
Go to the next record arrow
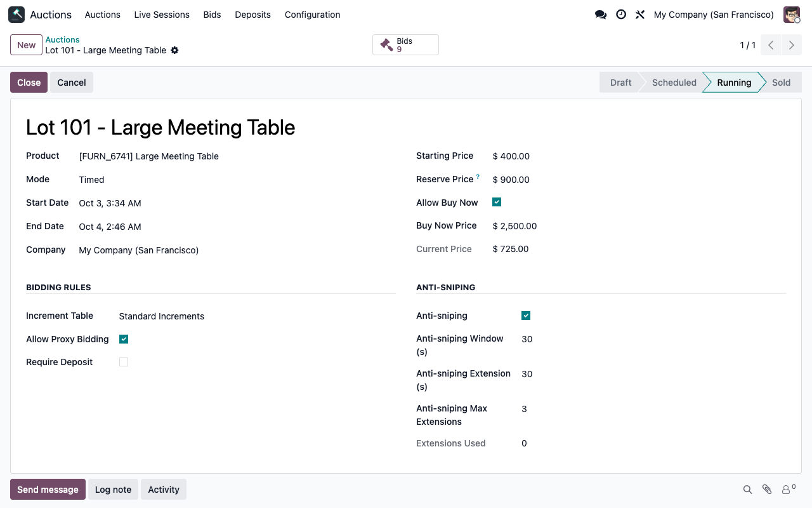click(792, 45)
